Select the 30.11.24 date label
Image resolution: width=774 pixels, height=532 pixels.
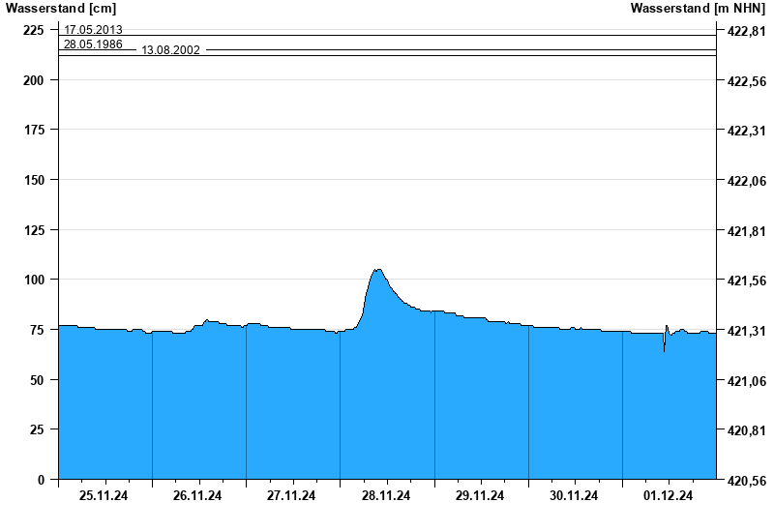point(574,496)
